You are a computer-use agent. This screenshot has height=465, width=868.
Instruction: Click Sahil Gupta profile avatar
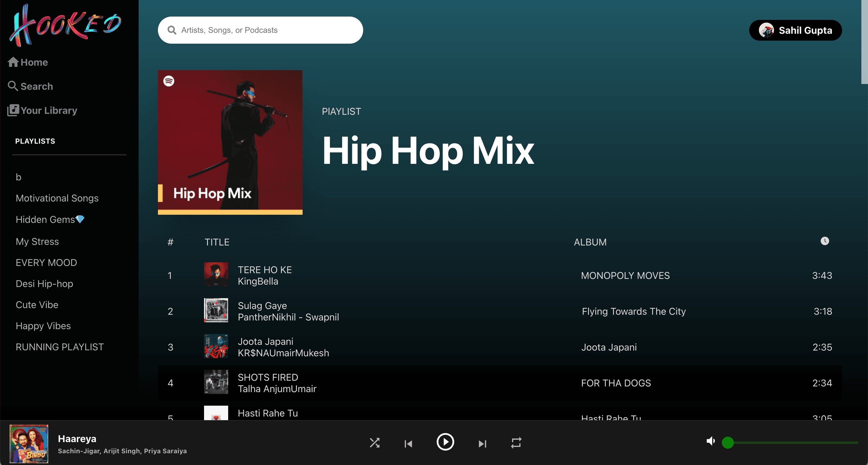766,30
